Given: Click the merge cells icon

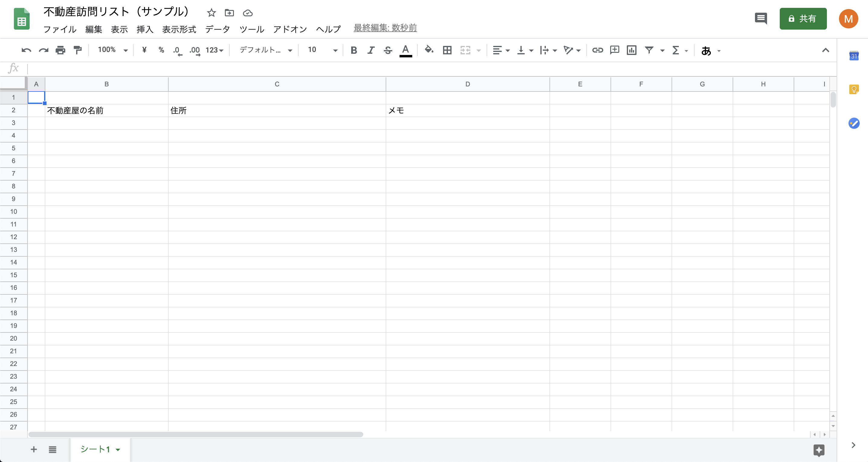Looking at the screenshot, I should click(465, 50).
